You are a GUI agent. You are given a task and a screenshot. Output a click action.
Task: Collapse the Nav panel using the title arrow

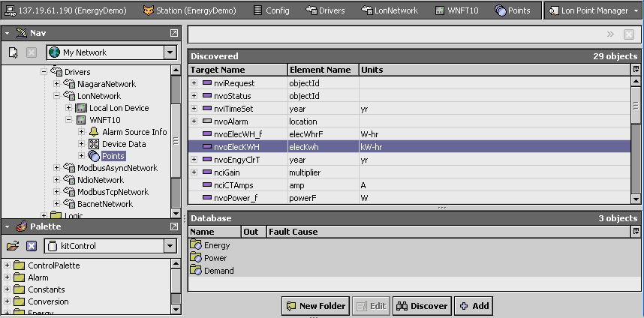(x=8, y=34)
